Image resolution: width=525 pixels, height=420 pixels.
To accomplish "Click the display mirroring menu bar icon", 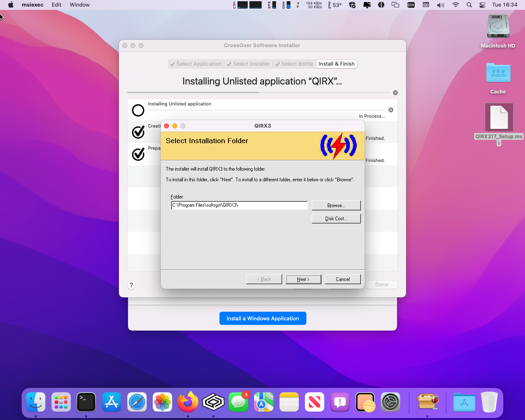I will (x=395, y=5).
